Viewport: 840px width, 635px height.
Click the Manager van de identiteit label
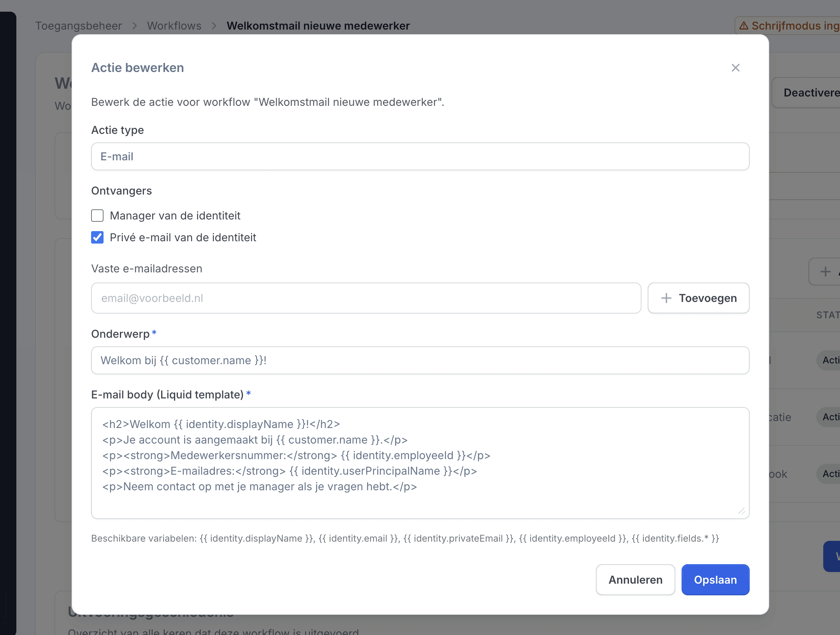(x=175, y=216)
